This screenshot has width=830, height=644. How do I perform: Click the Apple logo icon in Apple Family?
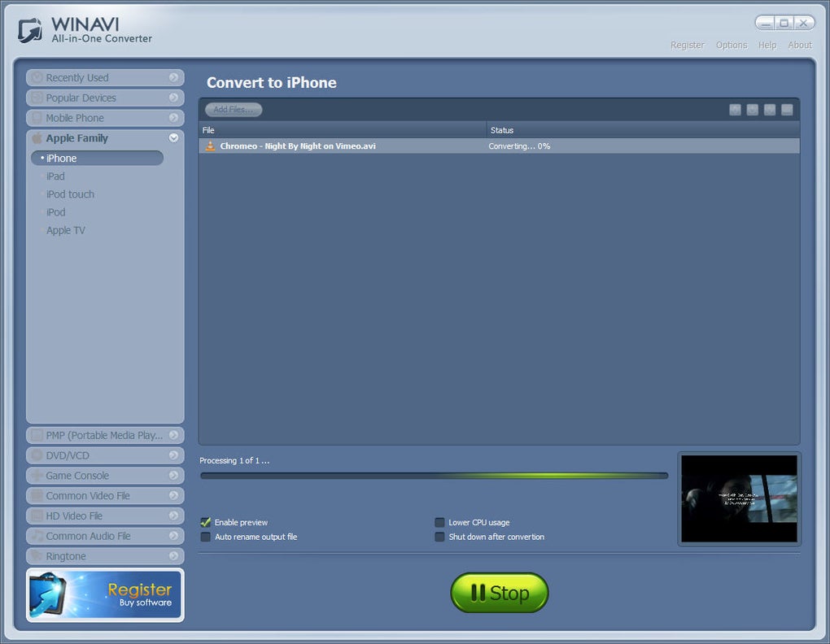[37, 138]
